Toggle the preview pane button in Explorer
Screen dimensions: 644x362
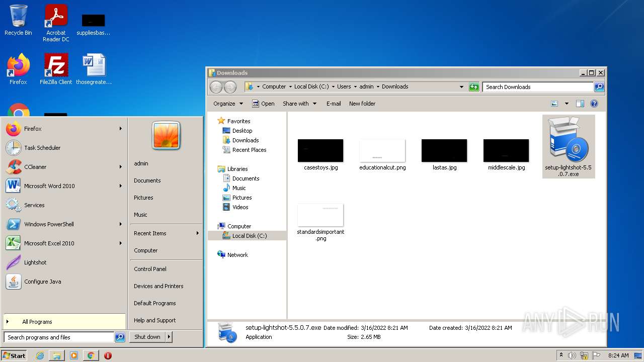coord(580,104)
